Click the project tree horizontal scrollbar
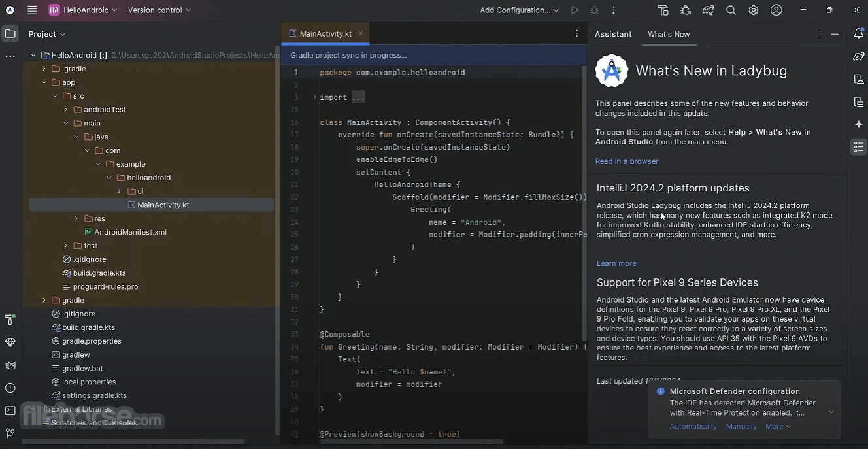 (x=133, y=441)
